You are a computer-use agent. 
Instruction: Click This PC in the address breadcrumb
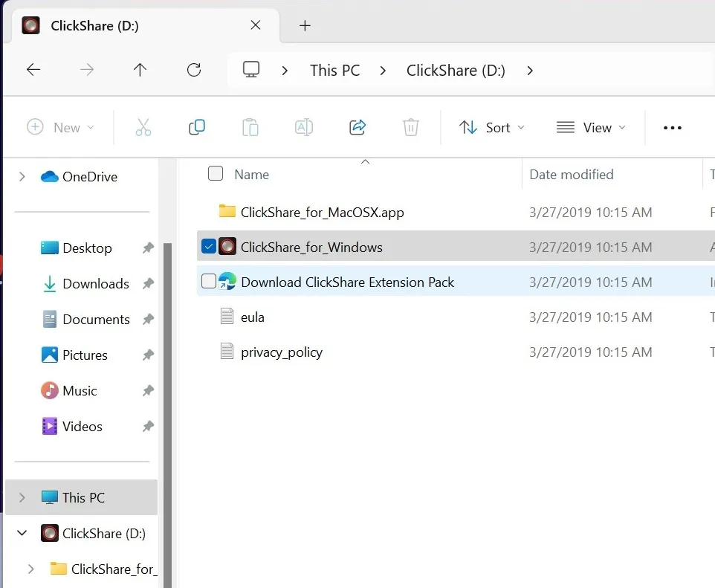(334, 71)
